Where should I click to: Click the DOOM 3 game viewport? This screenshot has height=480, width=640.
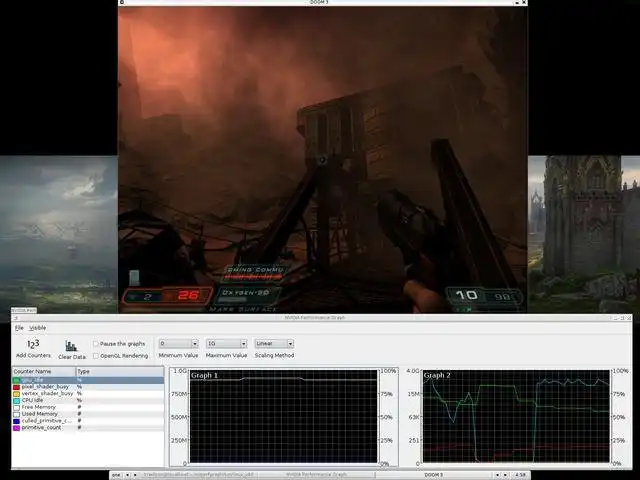click(322, 159)
